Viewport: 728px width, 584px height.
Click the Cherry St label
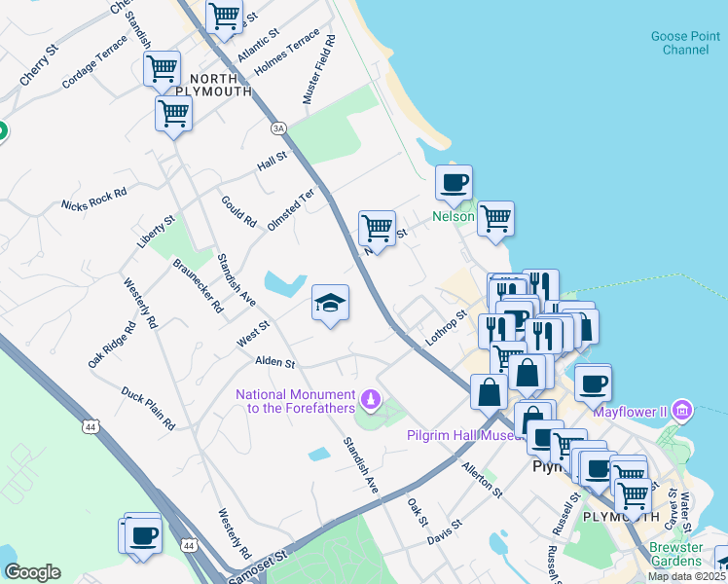tap(39, 65)
